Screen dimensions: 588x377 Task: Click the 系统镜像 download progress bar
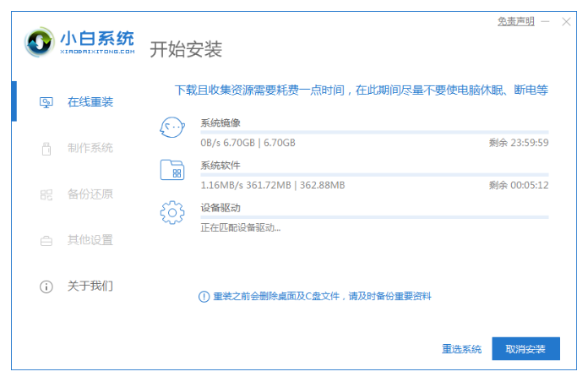(x=374, y=133)
